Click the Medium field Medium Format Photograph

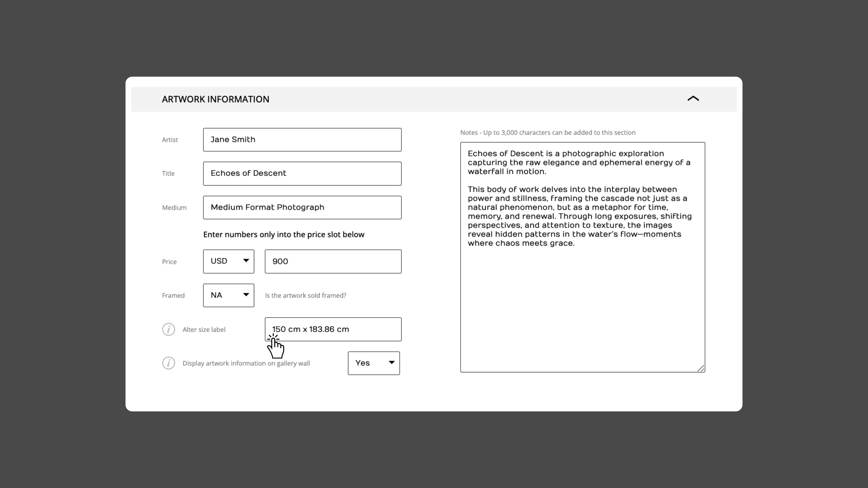(x=302, y=207)
